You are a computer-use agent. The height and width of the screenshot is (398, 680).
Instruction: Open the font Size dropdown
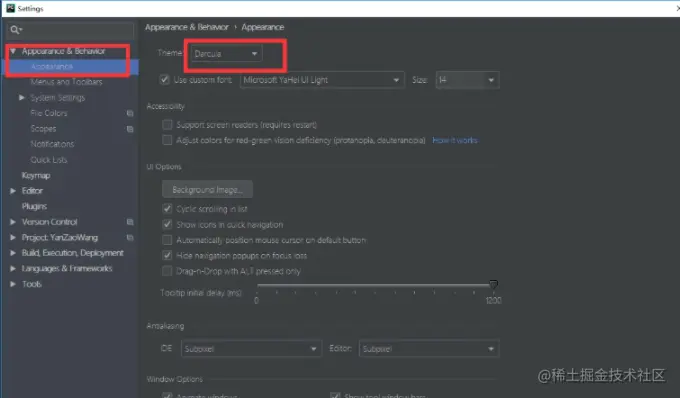pyautogui.click(x=468, y=80)
